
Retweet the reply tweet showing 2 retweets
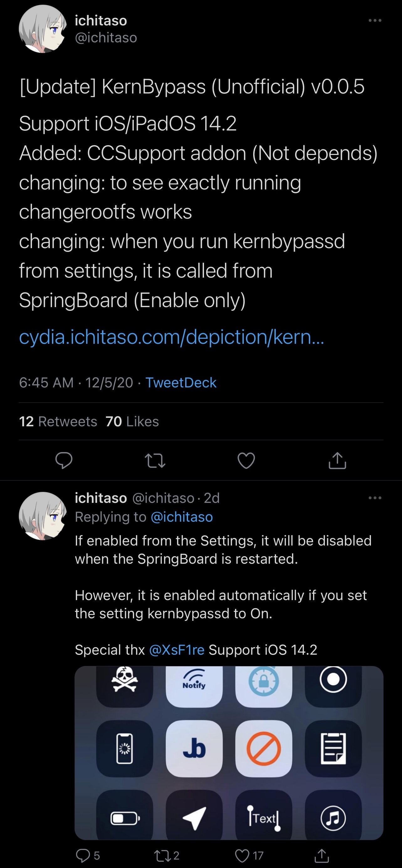tap(166, 855)
